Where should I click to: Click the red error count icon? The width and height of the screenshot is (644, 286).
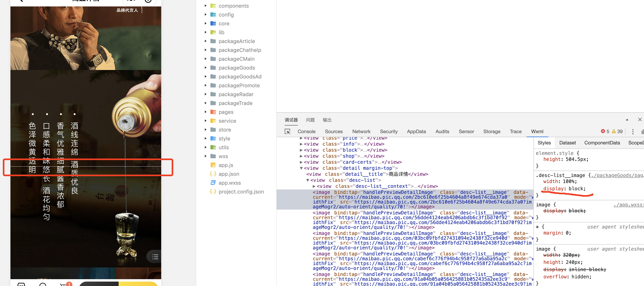(603, 131)
